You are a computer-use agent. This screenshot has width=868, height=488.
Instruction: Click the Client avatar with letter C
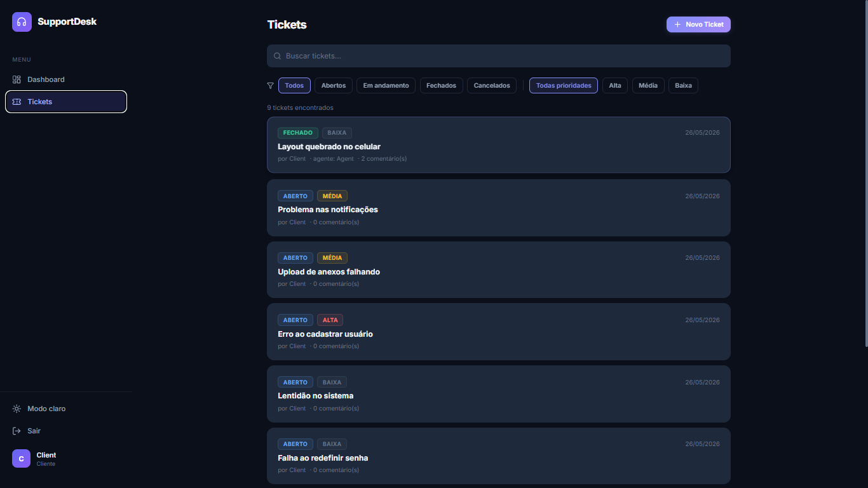pyautogui.click(x=21, y=459)
